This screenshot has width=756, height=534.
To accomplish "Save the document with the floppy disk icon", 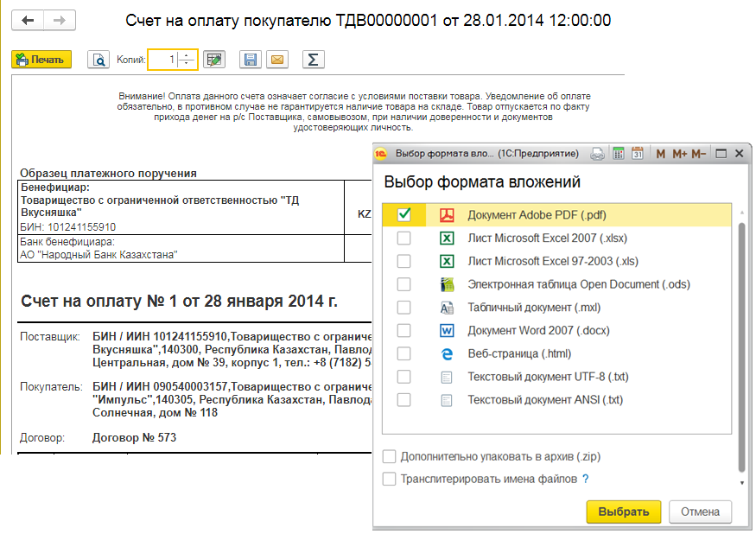I will [251, 60].
